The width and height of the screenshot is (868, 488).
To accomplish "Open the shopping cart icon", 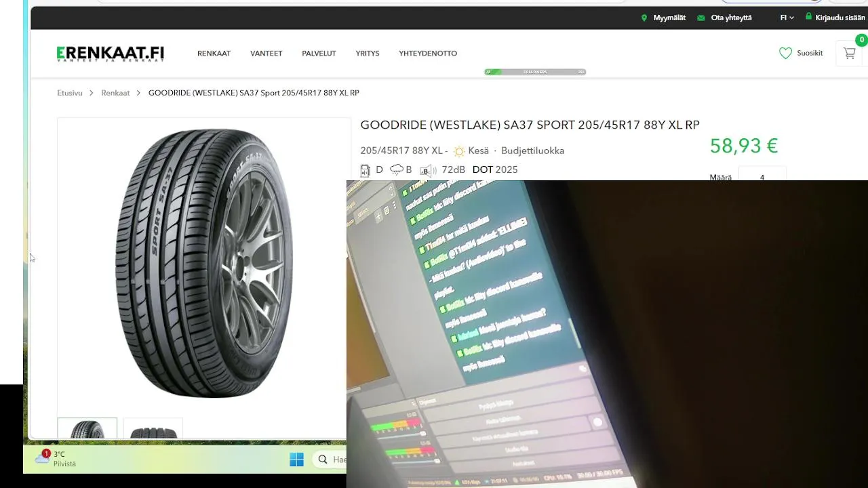I will point(849,53).
